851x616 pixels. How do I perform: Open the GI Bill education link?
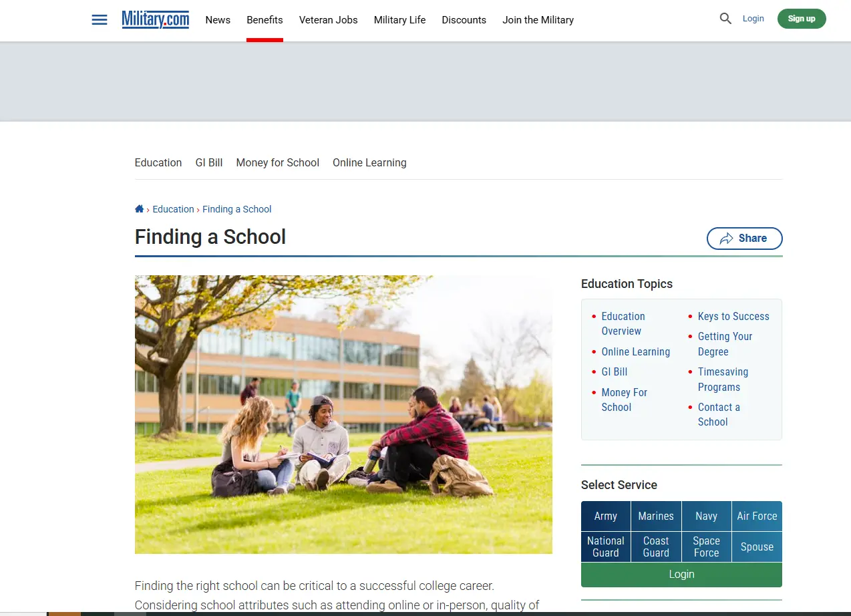click(x=614, y=371)
